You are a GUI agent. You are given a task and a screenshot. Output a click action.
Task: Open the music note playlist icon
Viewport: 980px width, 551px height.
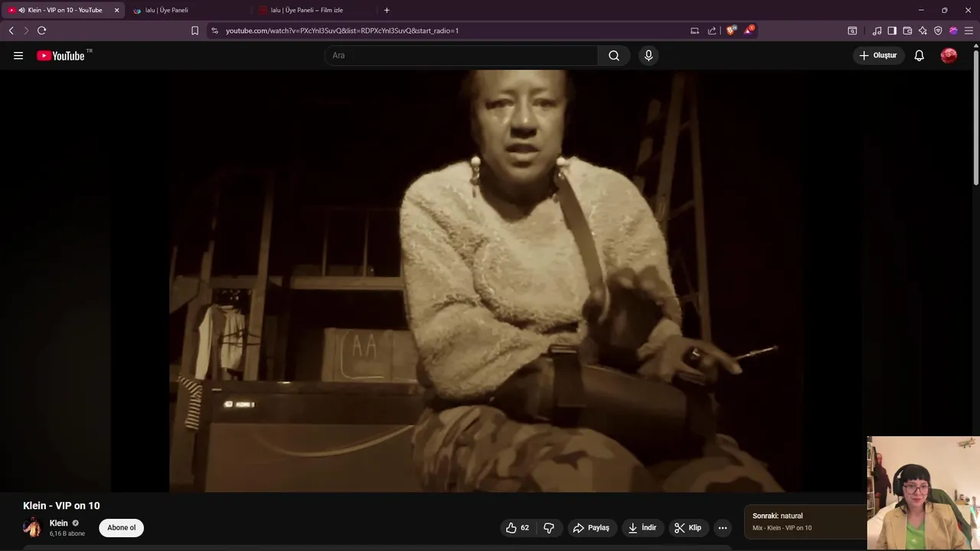click(877, 31)
